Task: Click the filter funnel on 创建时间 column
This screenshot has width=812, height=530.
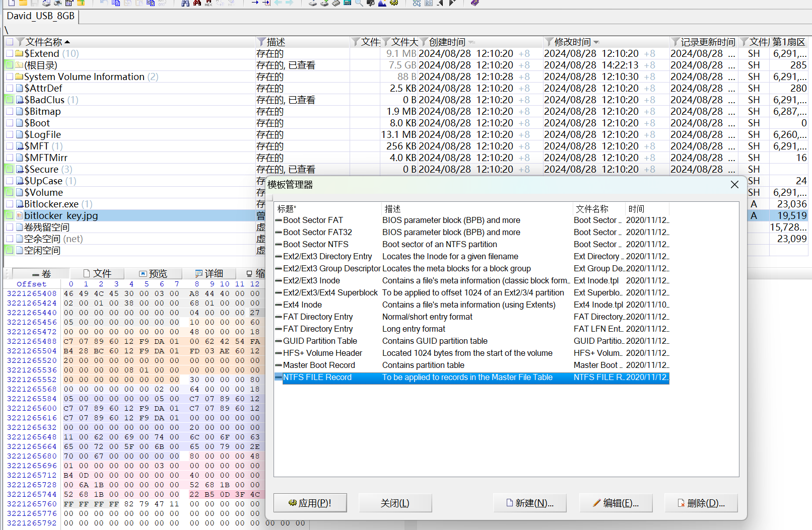Action: (x=424, y=42)
